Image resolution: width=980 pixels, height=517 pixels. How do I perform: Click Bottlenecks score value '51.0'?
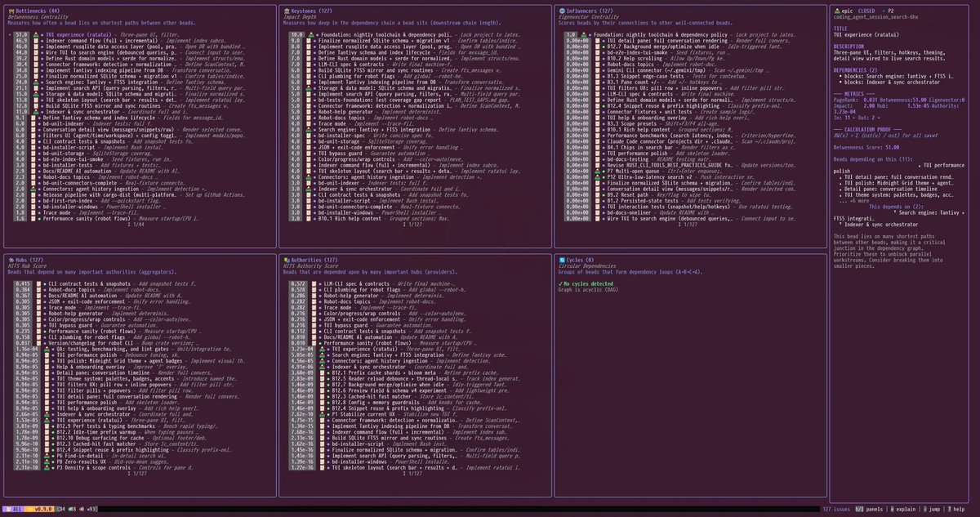point(21,35)
